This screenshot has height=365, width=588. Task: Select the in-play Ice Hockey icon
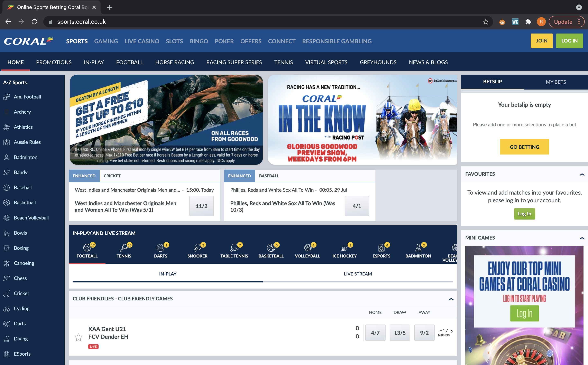coord(344,247)
